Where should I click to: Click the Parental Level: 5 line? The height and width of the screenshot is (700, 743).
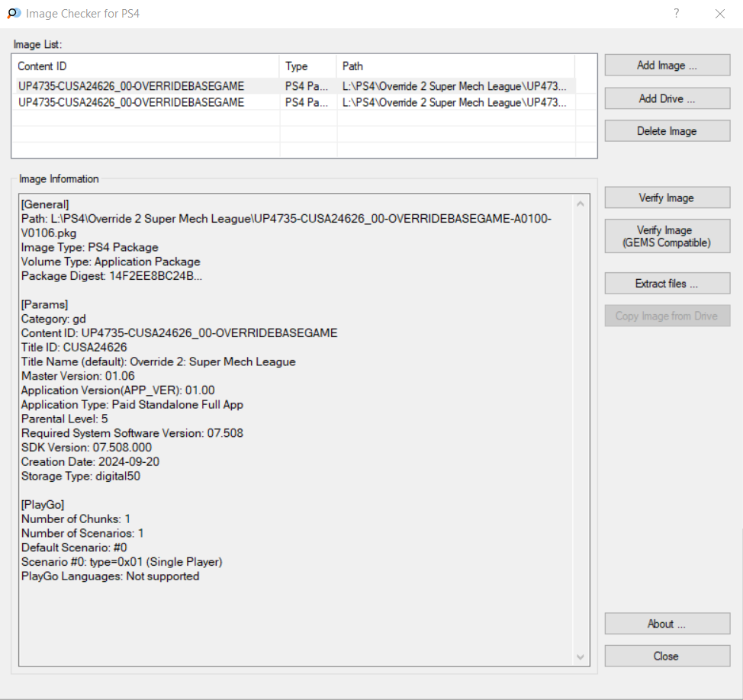coord(64,419)
